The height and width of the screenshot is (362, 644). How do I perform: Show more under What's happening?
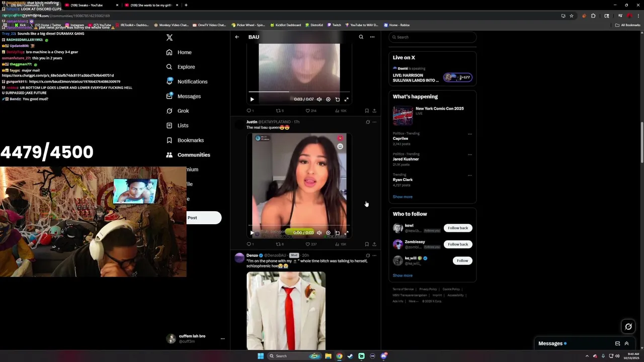(x=403, y=197)
